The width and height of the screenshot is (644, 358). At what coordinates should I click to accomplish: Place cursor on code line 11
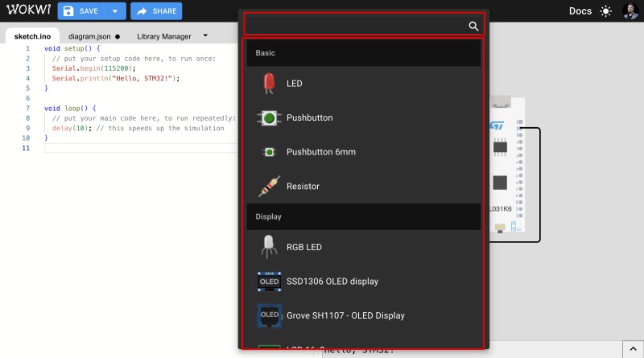coord(139,148)
